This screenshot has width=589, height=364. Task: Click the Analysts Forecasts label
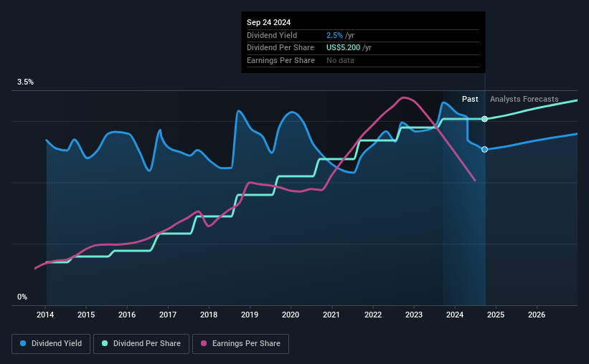pos(524,99)
